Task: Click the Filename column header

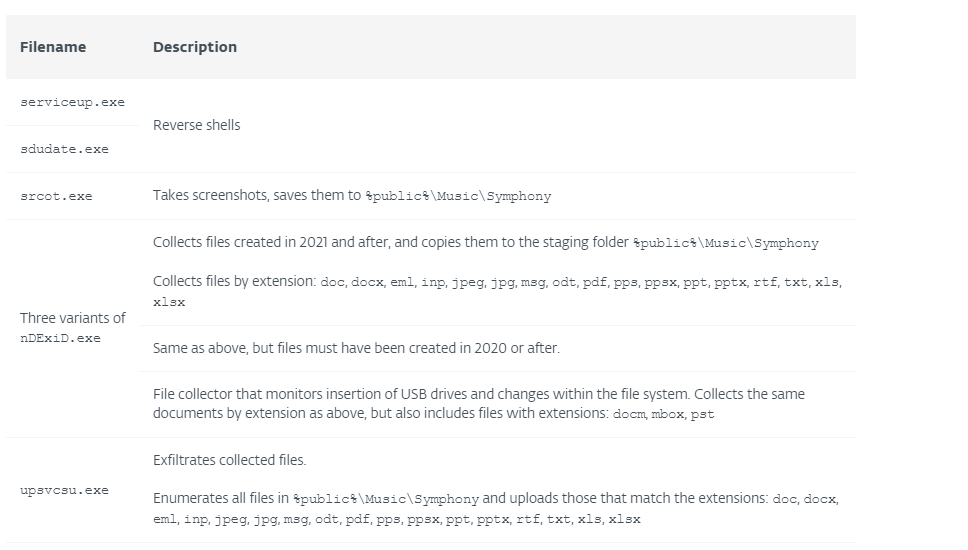Action: [53, 48]
